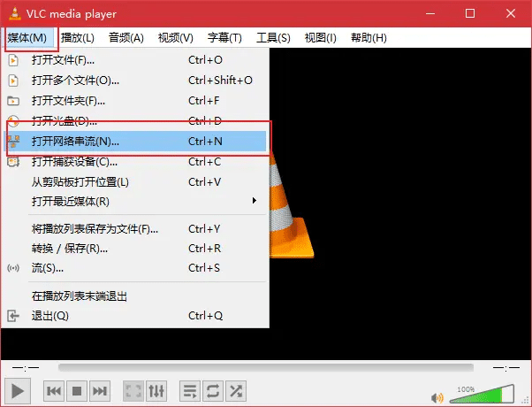The image size is (532, 407).
Task: Open the 媒体(M) menu
Action: (x=27, y=38)
